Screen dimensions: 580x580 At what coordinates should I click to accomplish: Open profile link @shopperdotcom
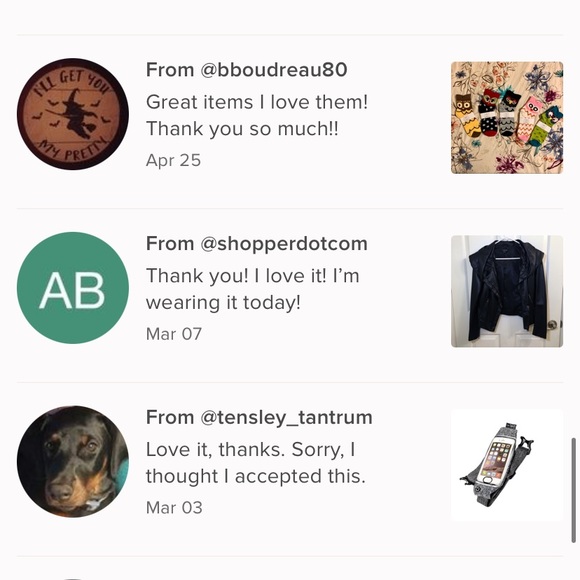(x=284, y=244)
